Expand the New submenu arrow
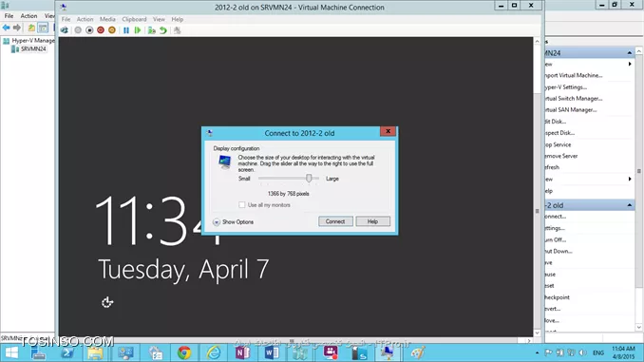The height and width of the screenshot is (362, 644). pyautogui.click(x=630, y=64)
